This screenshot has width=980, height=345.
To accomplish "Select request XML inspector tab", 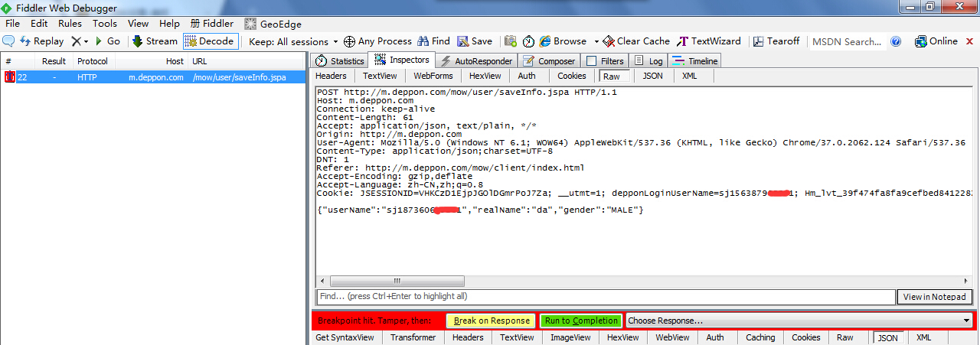I will click(690, 76).
